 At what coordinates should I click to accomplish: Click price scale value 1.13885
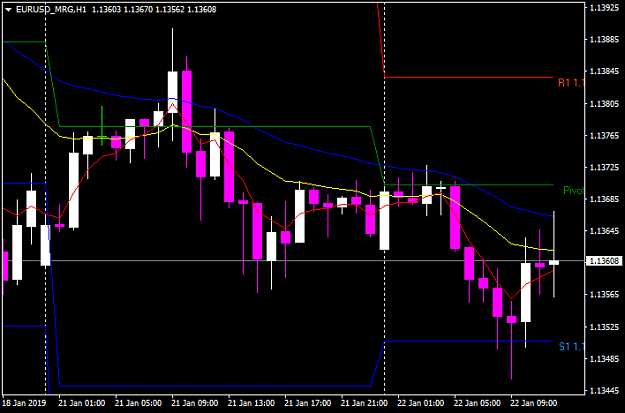pyautogui.click(x=605, y=39)
